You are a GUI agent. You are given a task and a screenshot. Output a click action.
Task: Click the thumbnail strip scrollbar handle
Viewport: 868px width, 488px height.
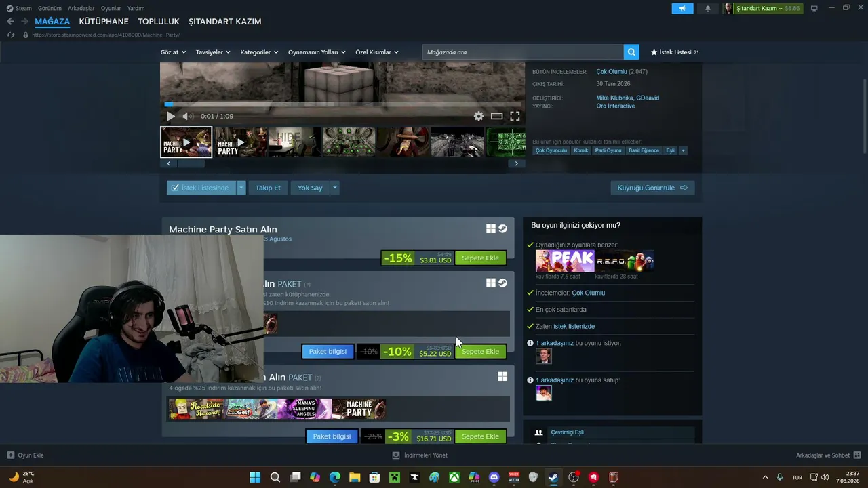(191, 163)
